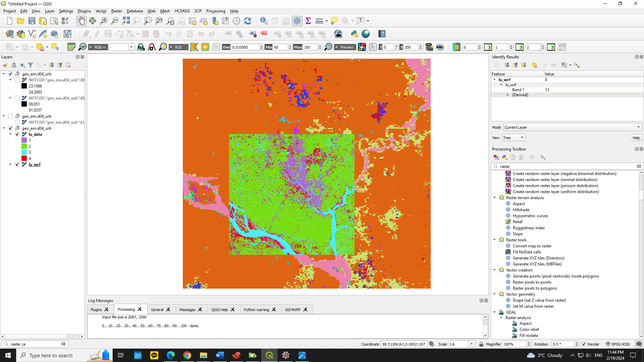Hide the lu_wrf layer

[17, 164]
